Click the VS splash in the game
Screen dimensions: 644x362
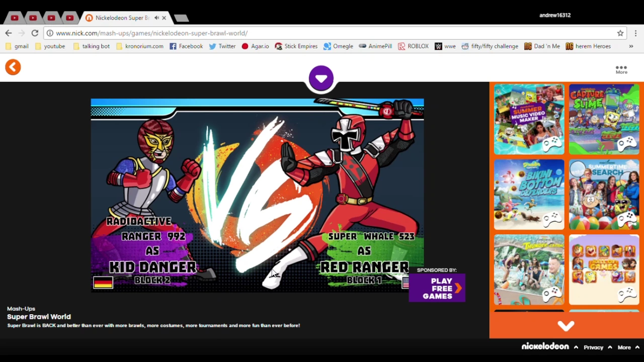coord(257,196)
